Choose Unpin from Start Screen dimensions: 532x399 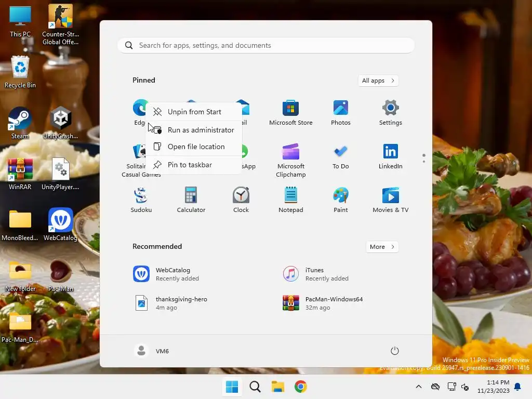tap(194, 112)
